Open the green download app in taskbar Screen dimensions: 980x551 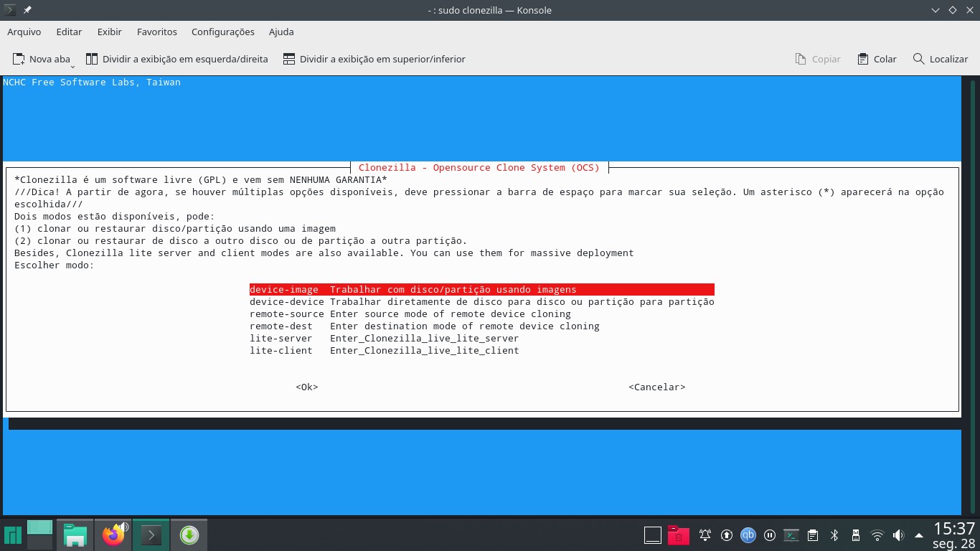189,535
